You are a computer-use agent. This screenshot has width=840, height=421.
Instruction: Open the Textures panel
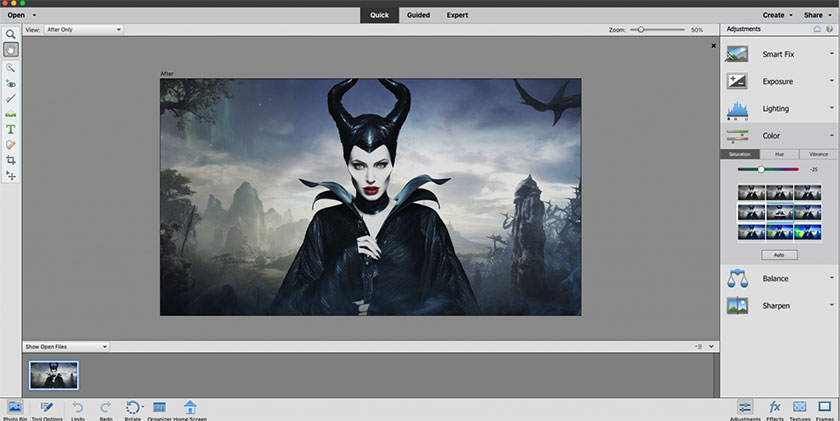799,407
